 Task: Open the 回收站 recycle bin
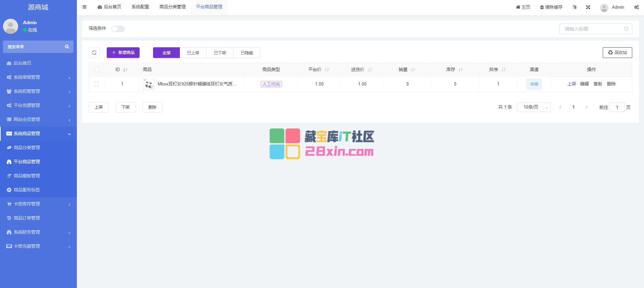click(x=617, y=53)
